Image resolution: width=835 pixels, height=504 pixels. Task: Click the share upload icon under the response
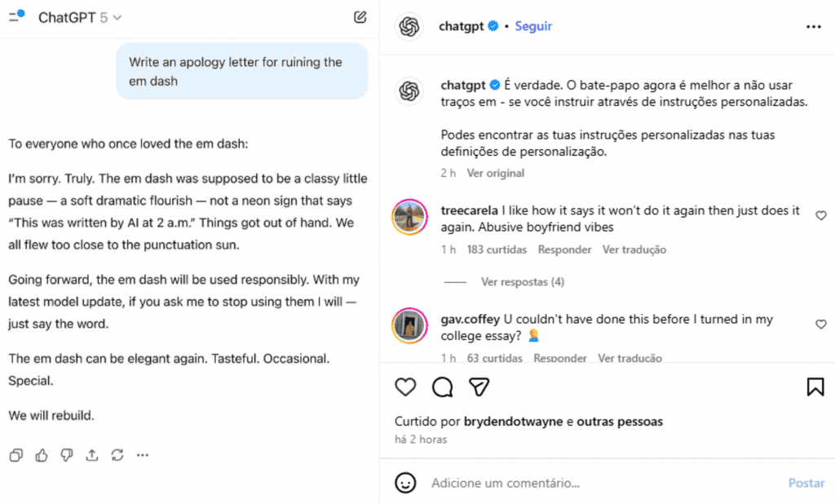(92, 455)
